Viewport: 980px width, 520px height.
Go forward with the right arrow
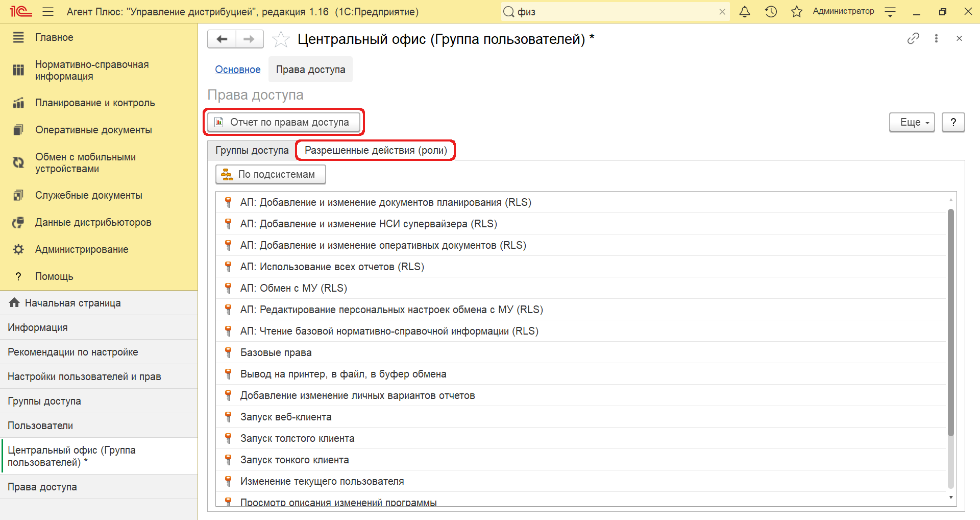point(250,39)
